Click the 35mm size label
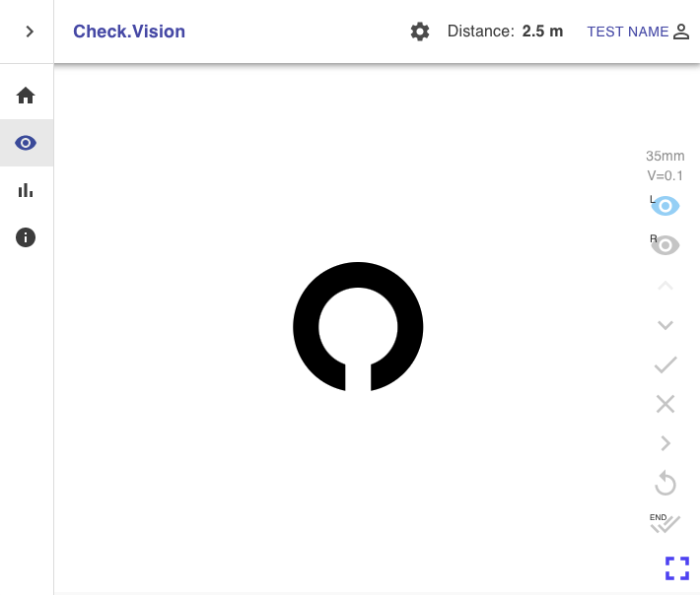700x595 pixels. pos(665,156)
